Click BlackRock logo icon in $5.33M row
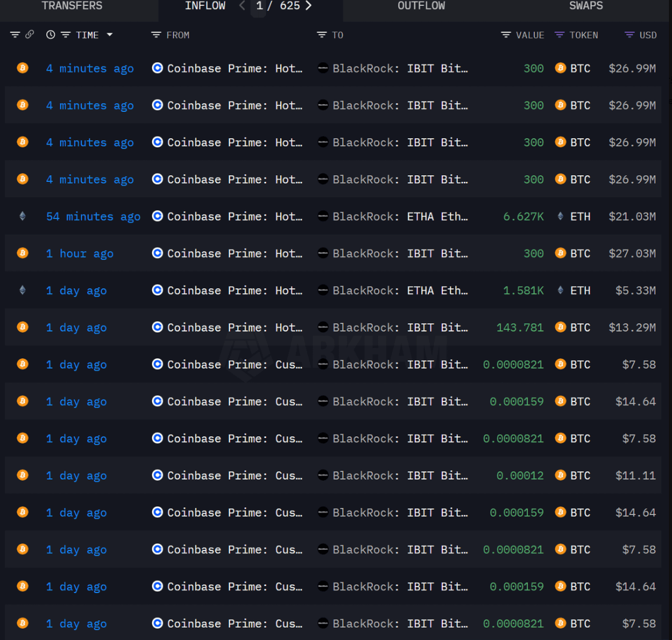 coord(323,290)
